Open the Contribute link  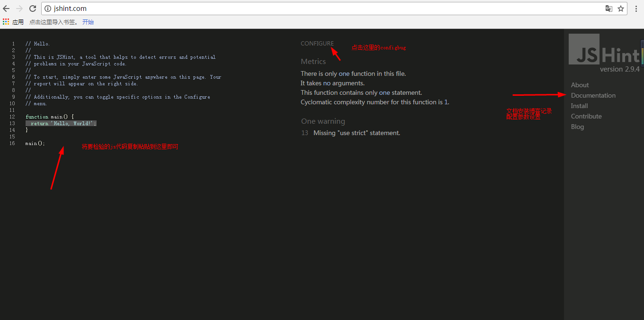click(586, 116)
